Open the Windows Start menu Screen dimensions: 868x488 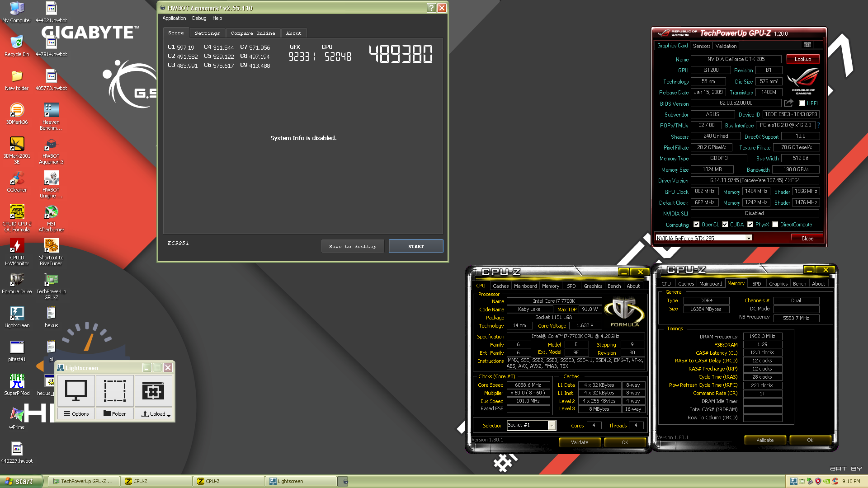21,481
